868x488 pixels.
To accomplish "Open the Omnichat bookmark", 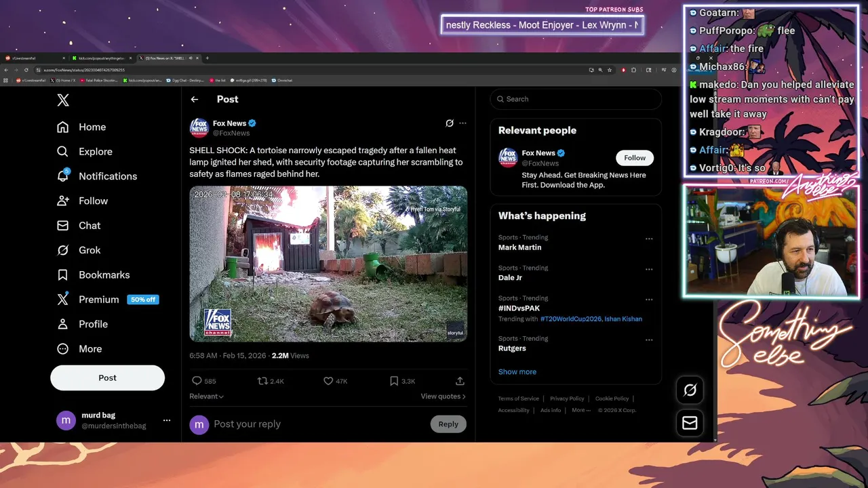I will coord(282,80).
